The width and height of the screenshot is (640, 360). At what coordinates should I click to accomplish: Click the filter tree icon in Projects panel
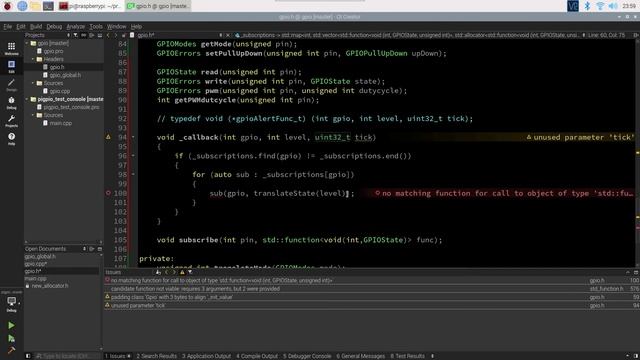[x=76, y=36]
